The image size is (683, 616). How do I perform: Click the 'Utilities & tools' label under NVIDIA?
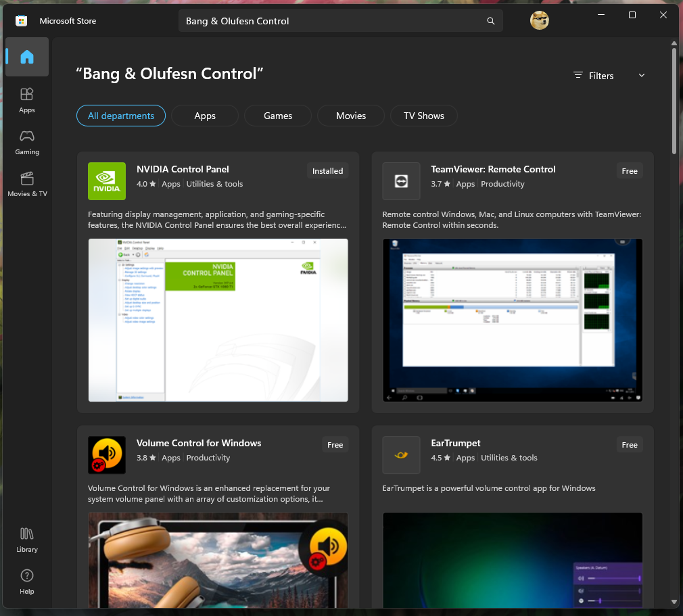coord(215,184)
